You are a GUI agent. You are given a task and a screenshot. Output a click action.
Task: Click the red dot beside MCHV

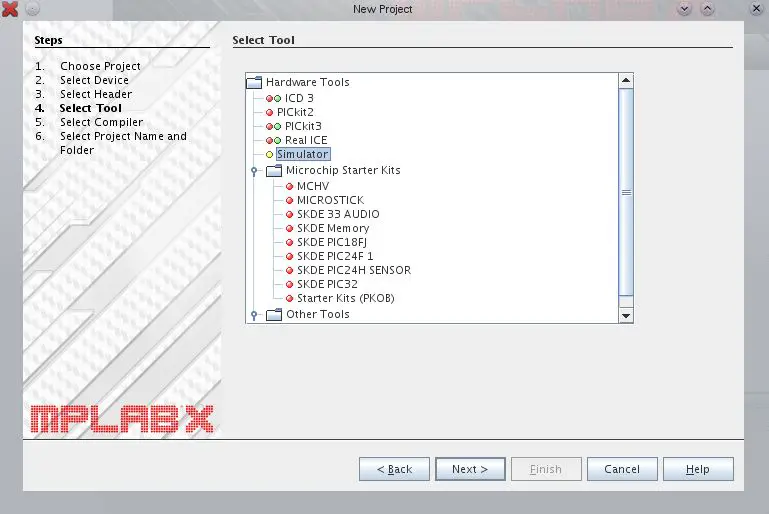coord(289,186)
